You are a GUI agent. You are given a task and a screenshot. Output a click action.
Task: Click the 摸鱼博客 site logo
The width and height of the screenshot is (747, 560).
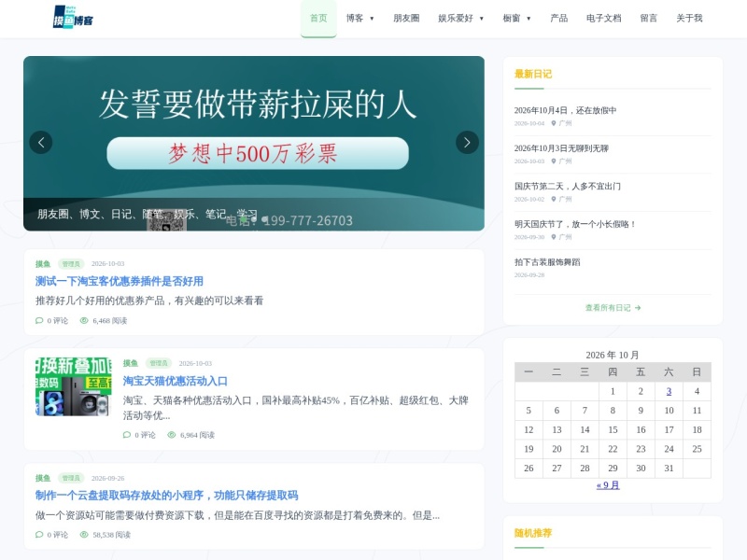tap(74, 18)
